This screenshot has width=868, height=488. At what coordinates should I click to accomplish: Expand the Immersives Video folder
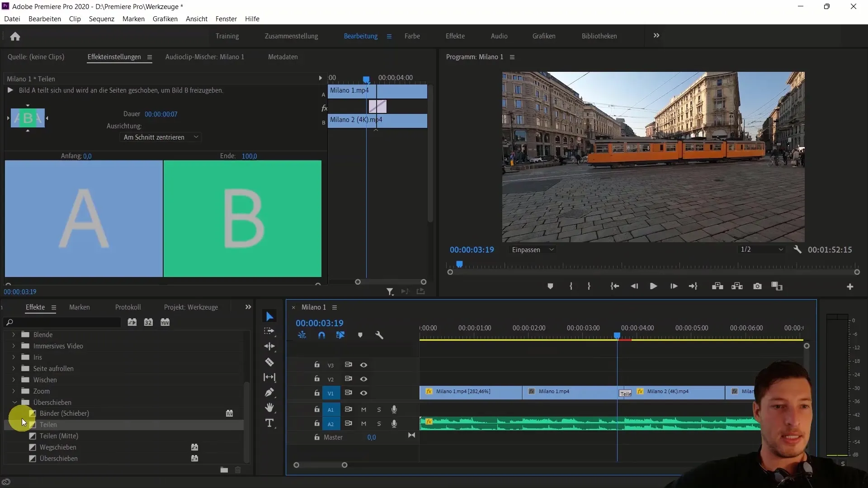click(14, 346)
